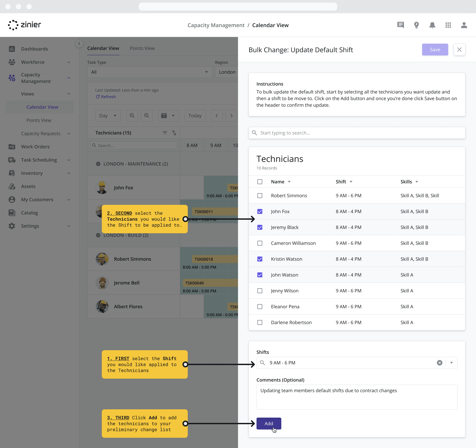Screen dimensions: 476x448
Task: Switch to the Points View tab
Action: coord(142,48)
